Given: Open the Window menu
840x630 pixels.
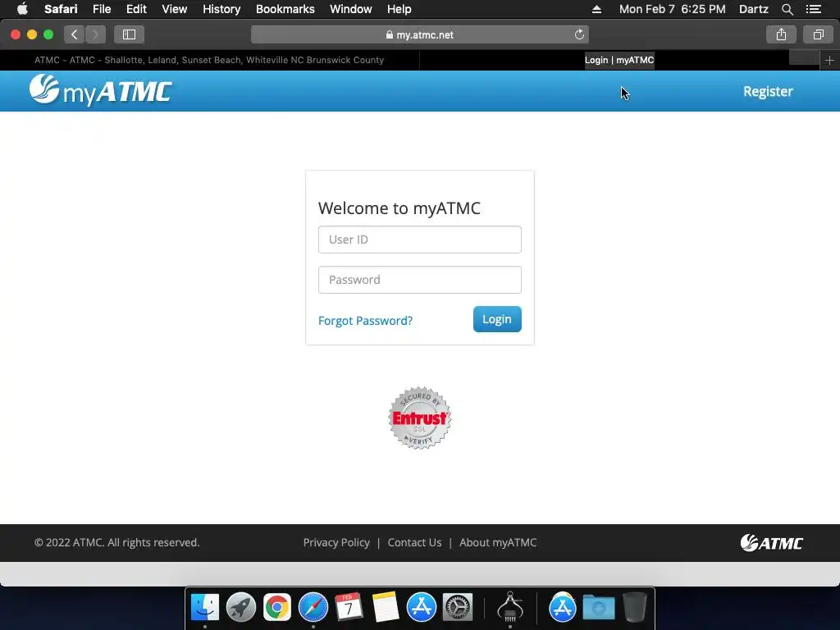Looking at the screenshot, I should coord(351,9).
